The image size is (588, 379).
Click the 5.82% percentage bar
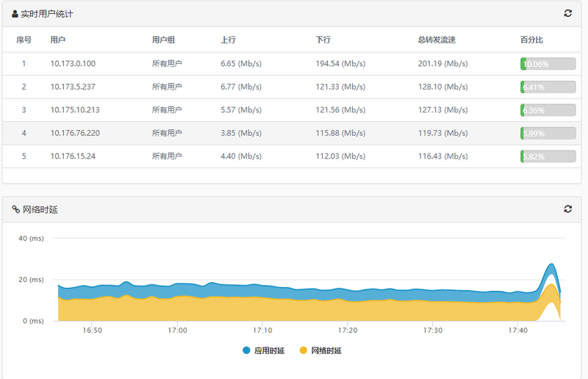pyautogui.click(x=548, y=156)
